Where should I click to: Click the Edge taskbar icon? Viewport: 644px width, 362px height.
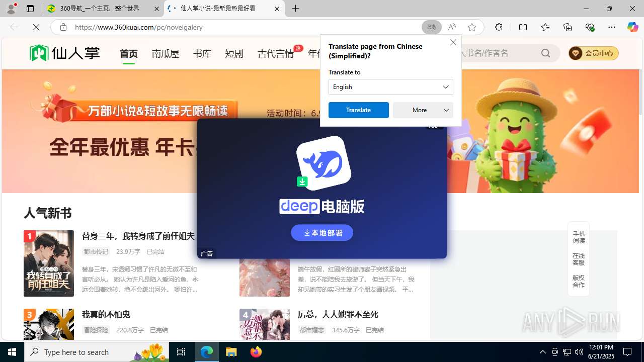tap(207, 352)
